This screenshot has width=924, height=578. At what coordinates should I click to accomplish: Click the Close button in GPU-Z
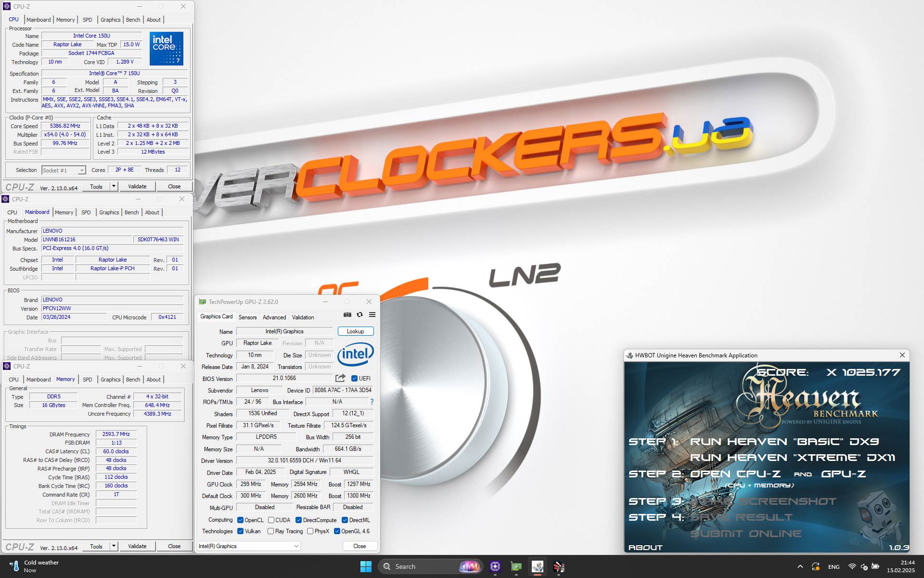(359, 546)
